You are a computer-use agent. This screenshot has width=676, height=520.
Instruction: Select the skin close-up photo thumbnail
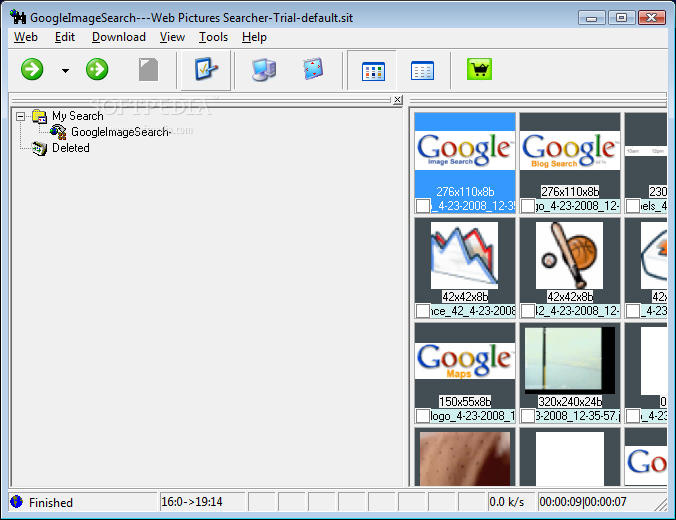465,459
